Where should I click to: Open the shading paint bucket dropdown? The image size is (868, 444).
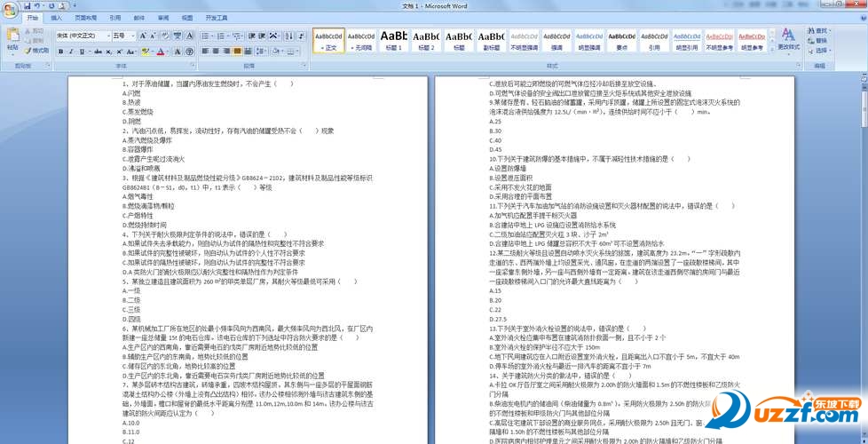(x=277, y=52)
